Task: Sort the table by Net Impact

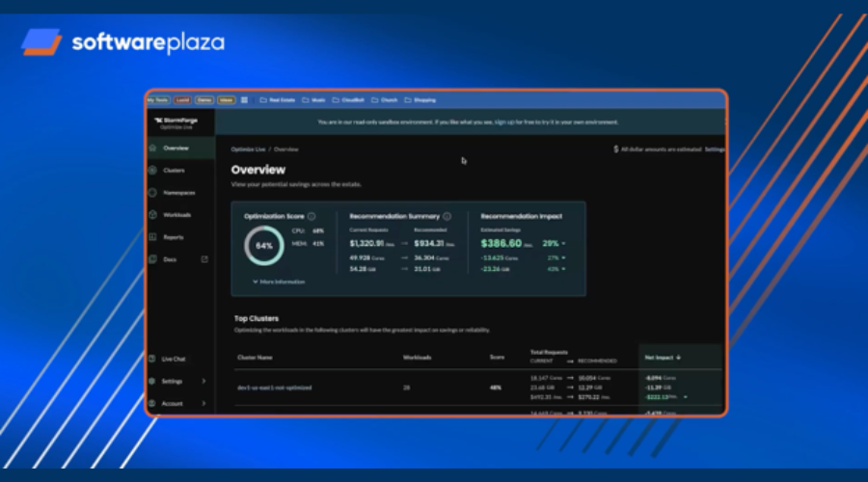Action: tap(663, 357)
